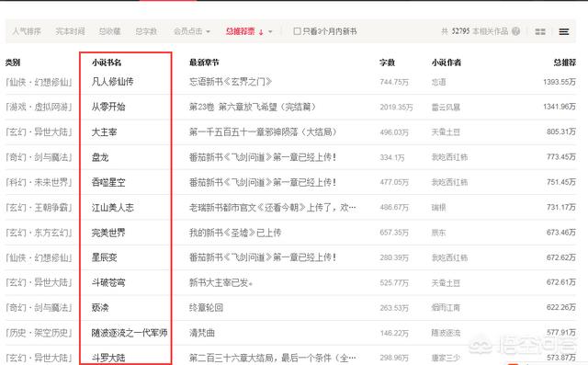This screenshot has height=365, width=588.
Task: Sort by 总收藏
Action: (x=110, y=31)
